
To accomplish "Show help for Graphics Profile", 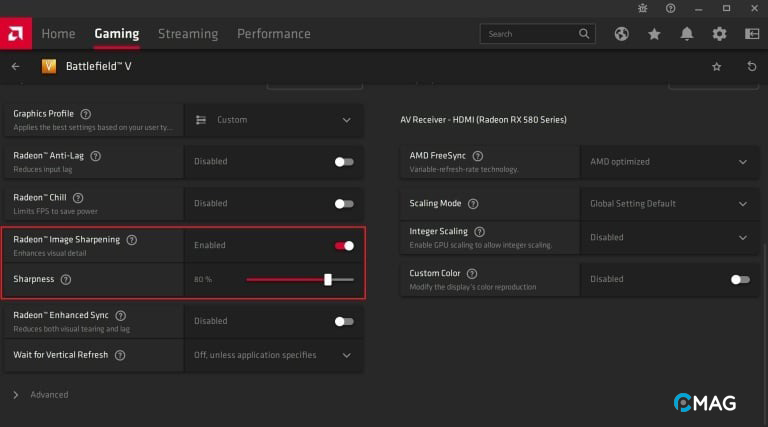I will tap(86, 114).
